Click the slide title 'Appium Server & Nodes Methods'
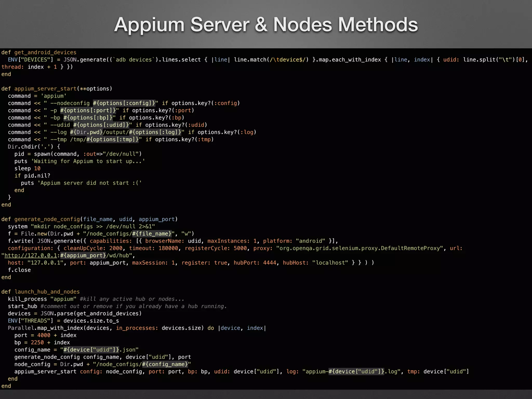Viewport: 532px width, 399px height. click(266, 25)
